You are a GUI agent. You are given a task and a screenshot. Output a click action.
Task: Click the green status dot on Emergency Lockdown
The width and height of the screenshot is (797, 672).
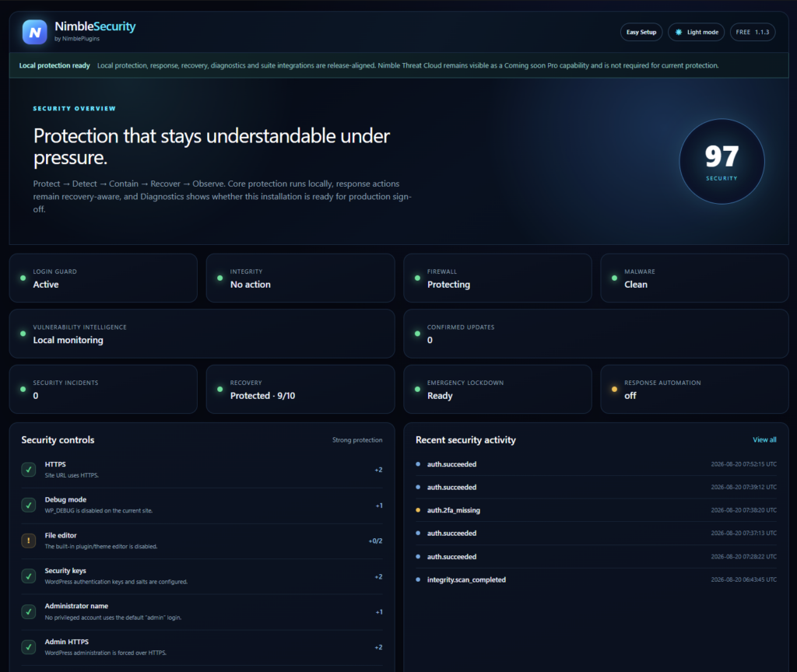417,389
